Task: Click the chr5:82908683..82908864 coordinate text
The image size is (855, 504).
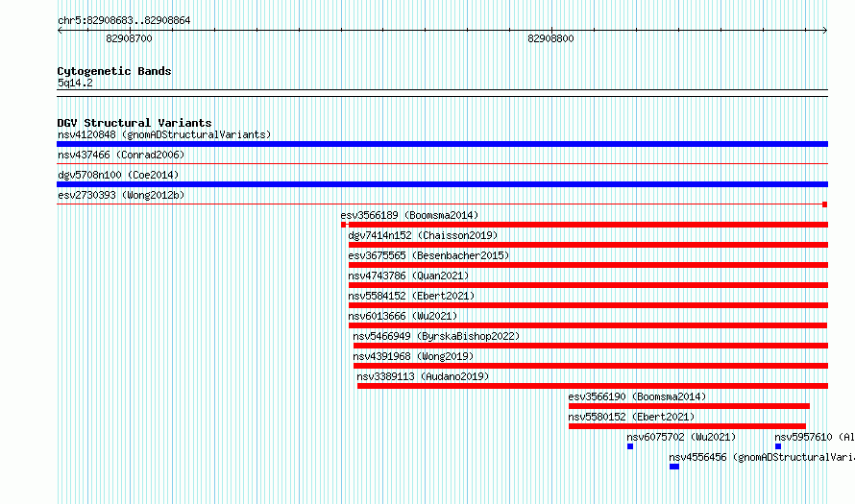Action: (x=124, y=21)
